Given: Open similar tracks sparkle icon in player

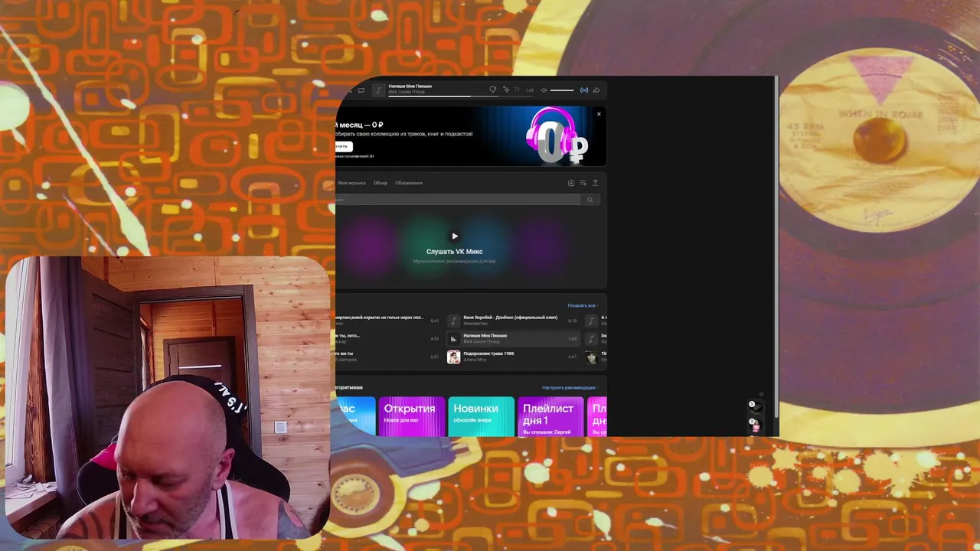Looking at the screenshot, I should [506, 90].
